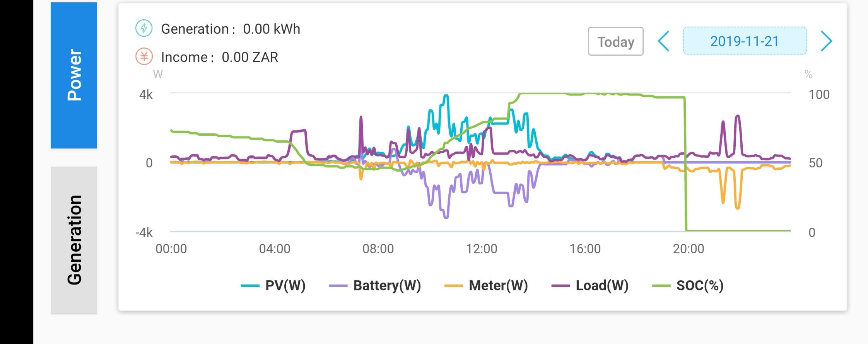Click the Income yen currency icon
The image size is (868, 344).
click(144, 57)
